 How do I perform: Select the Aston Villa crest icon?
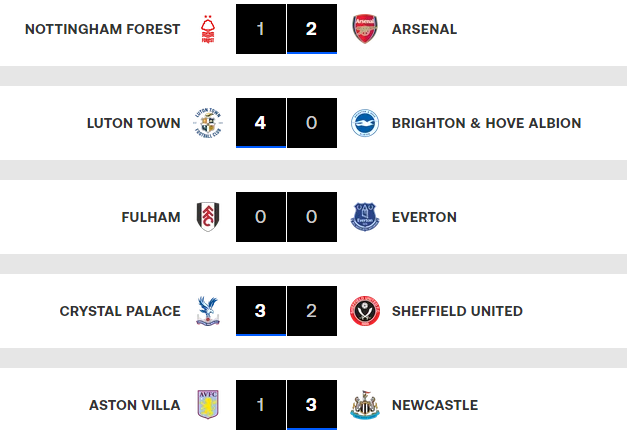[x=208, y=405]
